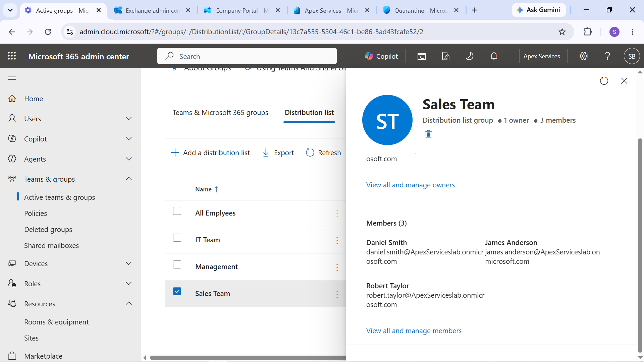
Task: Close the Sales Team details panel
Action: pyautogui.click(x=624, y=81)
